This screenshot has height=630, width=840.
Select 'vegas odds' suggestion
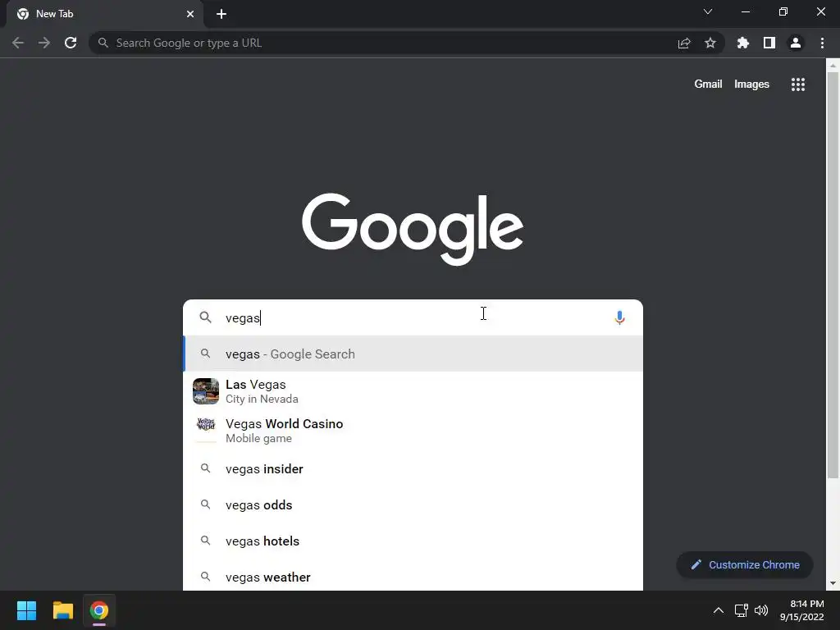[x=413, y=504]
